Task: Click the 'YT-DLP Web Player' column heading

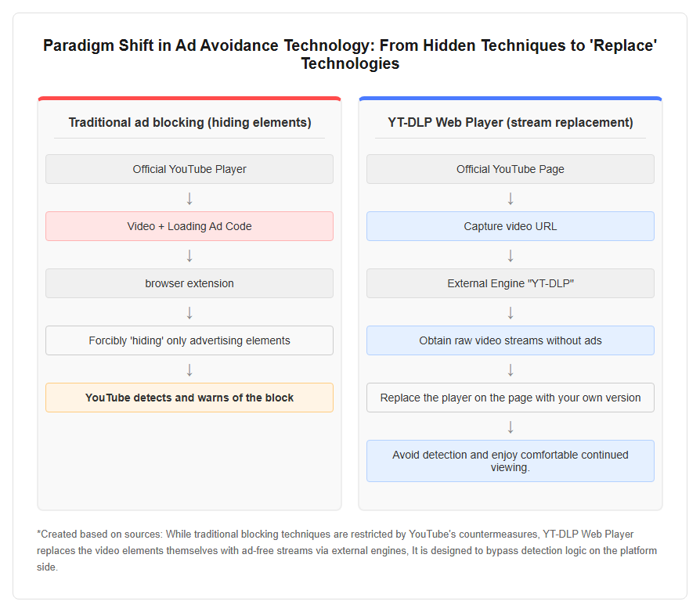Action: 511,122
